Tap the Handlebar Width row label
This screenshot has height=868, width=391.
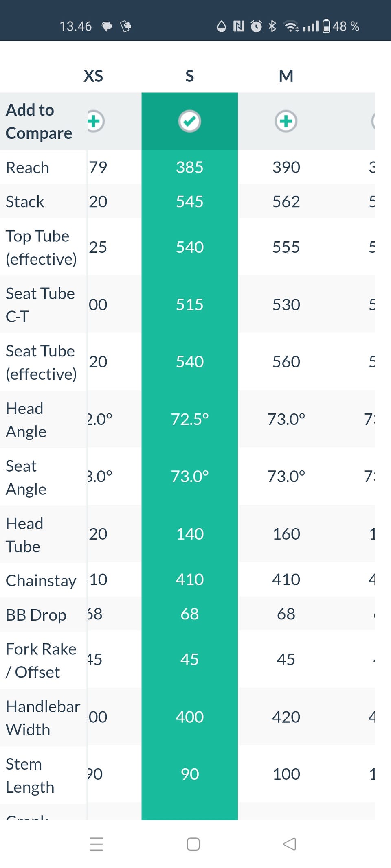click(x=43, y=718)
